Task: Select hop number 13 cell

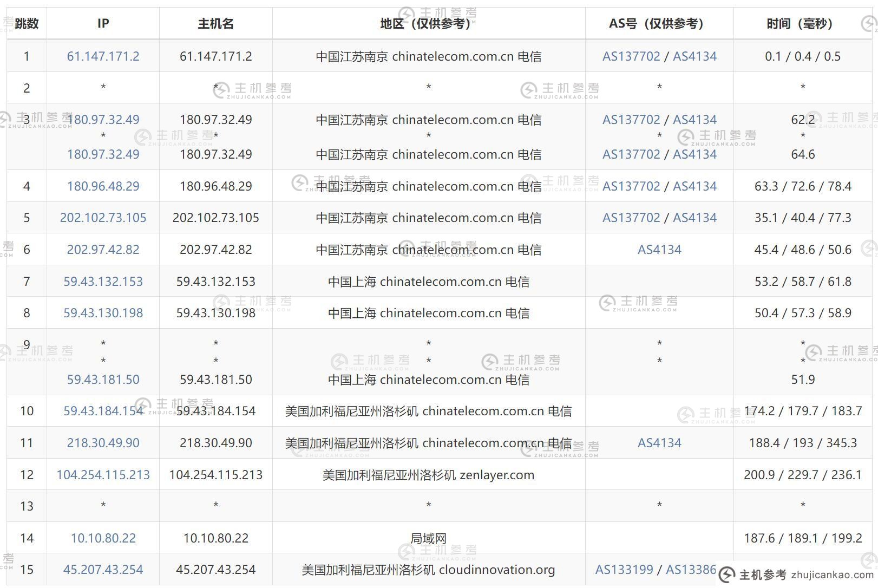Action: click(27, 506)
